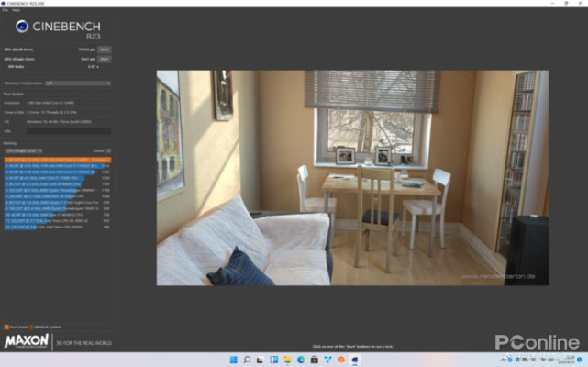Select the Xeon E5-2697 v2 ranking row
The height and width of the screenshot is (367, 588).
[58, 221]
